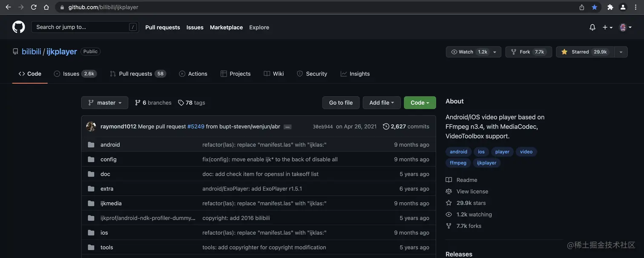View 1.2k watching in About
The height and width of the screenshot is (258, 644).
[x=469, y=215]
